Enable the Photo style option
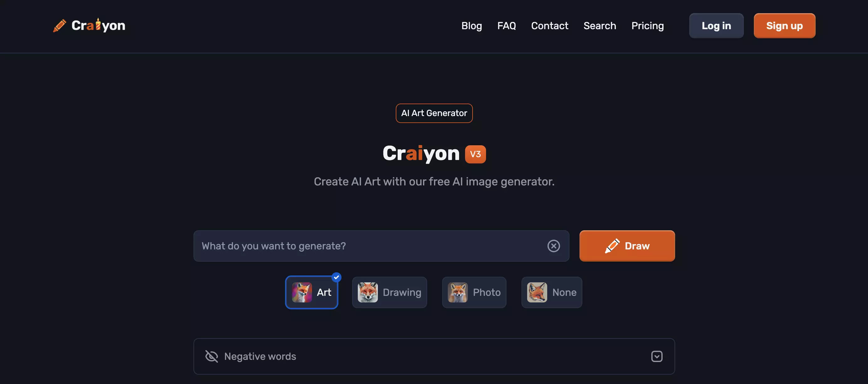Viewport: 868px width, 384px height. [x=474, y=292]
